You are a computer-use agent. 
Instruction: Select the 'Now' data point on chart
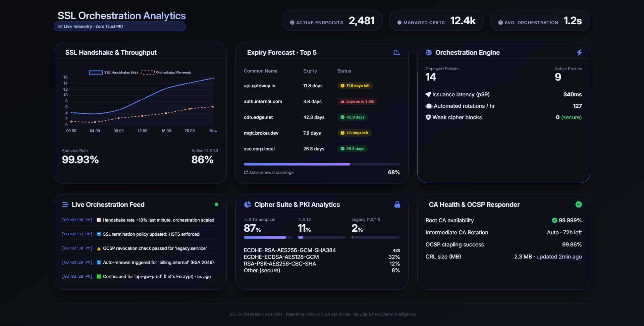click(x=213, y=78)
